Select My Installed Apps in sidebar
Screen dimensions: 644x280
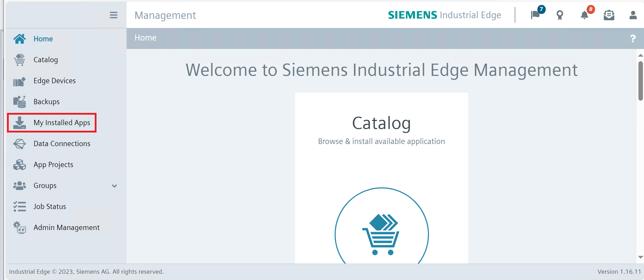62,123
